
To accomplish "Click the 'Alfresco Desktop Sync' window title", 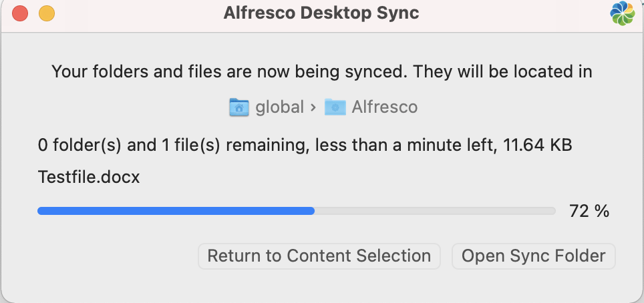I will click(x=321, y=13).
